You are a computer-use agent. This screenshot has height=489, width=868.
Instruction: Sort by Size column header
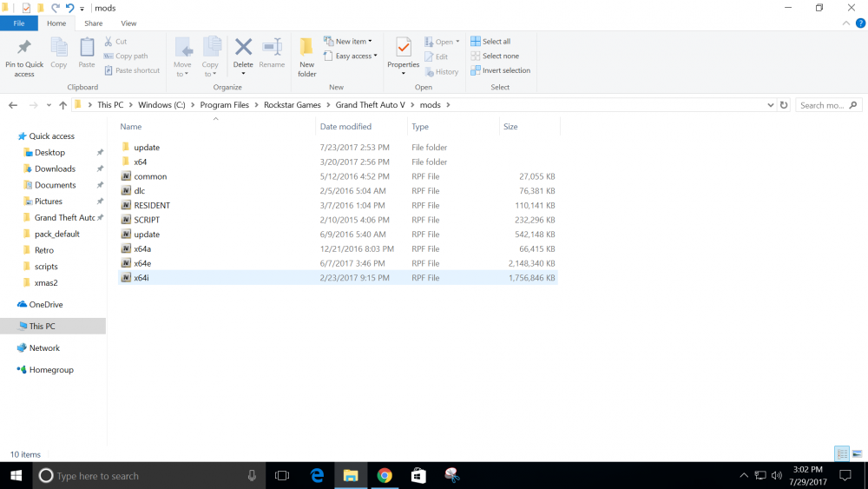tap(510, 127)
